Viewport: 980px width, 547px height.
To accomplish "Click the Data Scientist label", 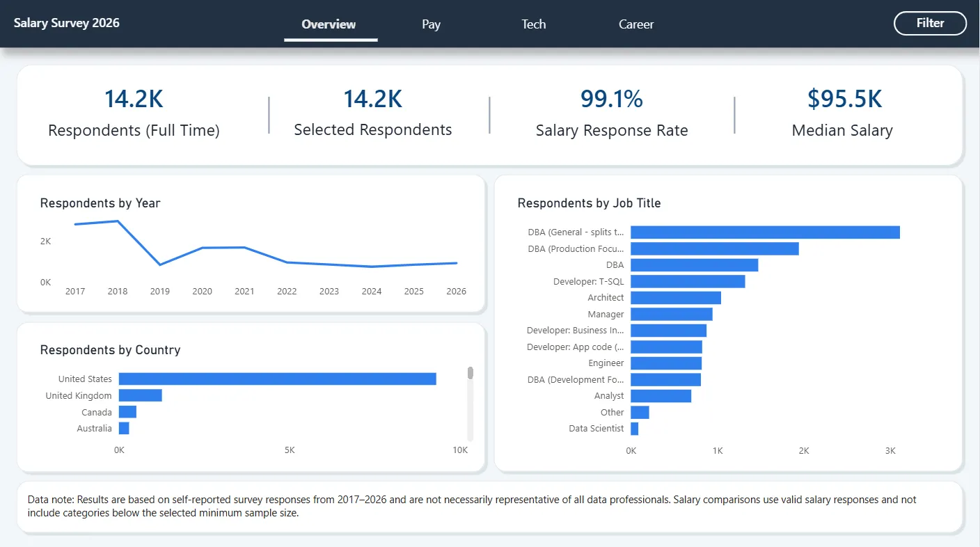I will [x=596, y=429].
